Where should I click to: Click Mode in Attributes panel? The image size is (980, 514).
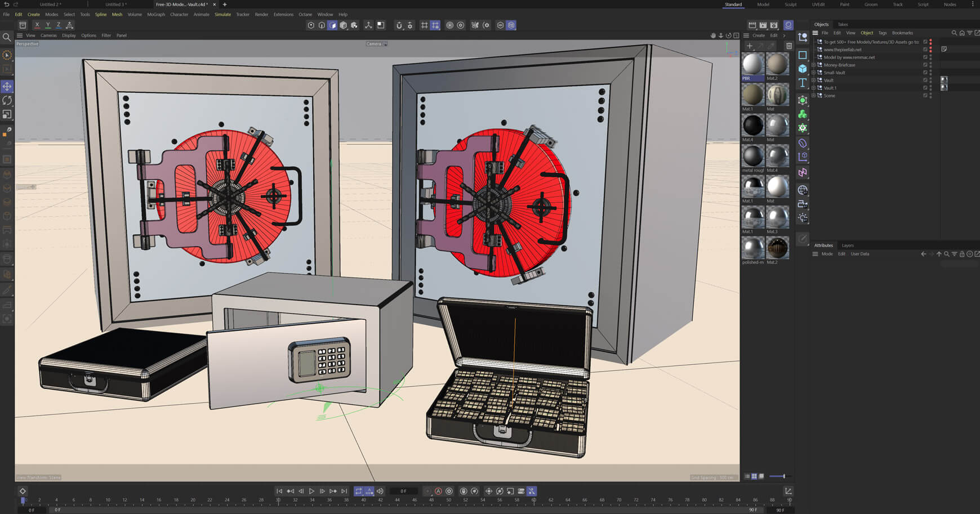827,254
